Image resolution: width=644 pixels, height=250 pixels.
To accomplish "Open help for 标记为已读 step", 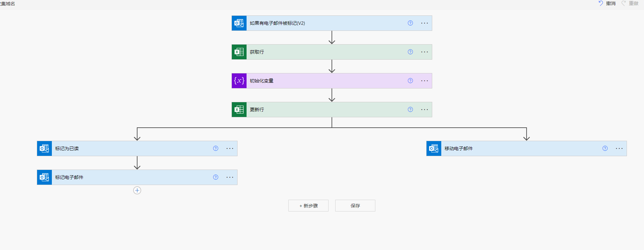I will [216, 148].
